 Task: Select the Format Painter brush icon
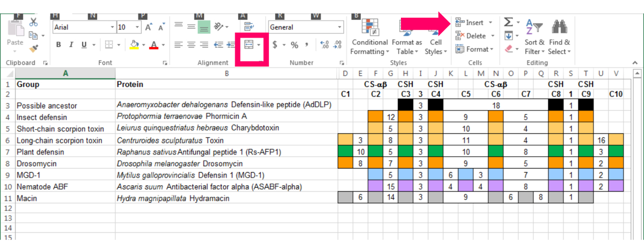(x=33, y=49)
